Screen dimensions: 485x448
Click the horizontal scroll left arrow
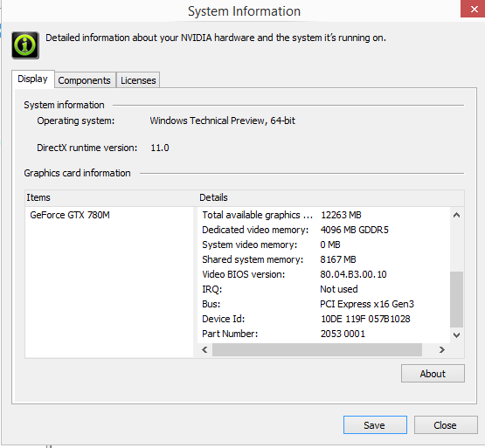(204, 349)
